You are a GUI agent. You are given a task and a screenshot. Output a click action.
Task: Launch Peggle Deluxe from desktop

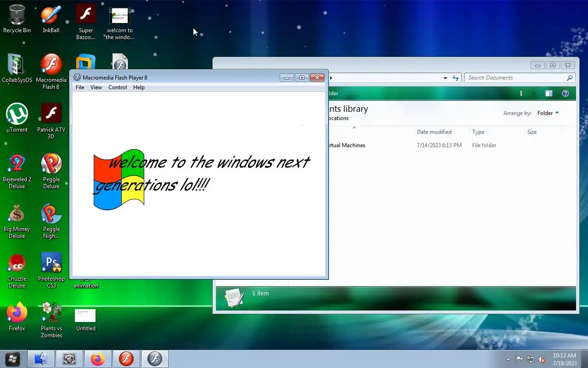pos(51,171)
